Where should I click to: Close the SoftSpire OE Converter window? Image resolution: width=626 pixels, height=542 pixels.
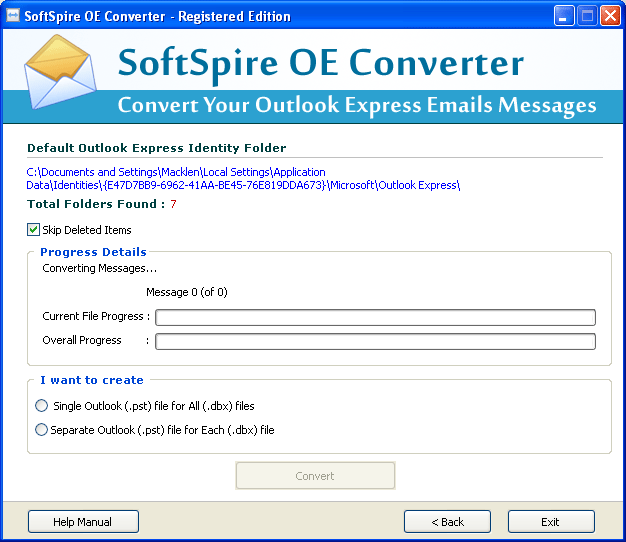click(610, 16)
